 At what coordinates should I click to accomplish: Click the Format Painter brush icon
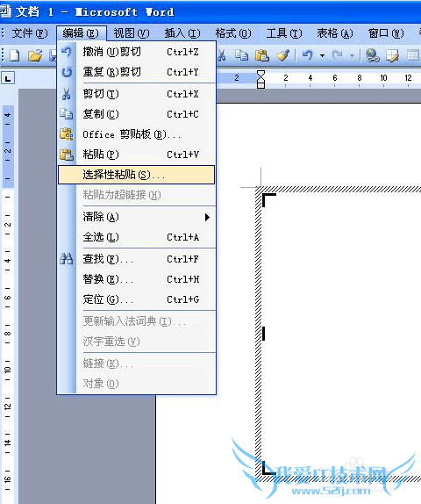[x=282, y=55]
